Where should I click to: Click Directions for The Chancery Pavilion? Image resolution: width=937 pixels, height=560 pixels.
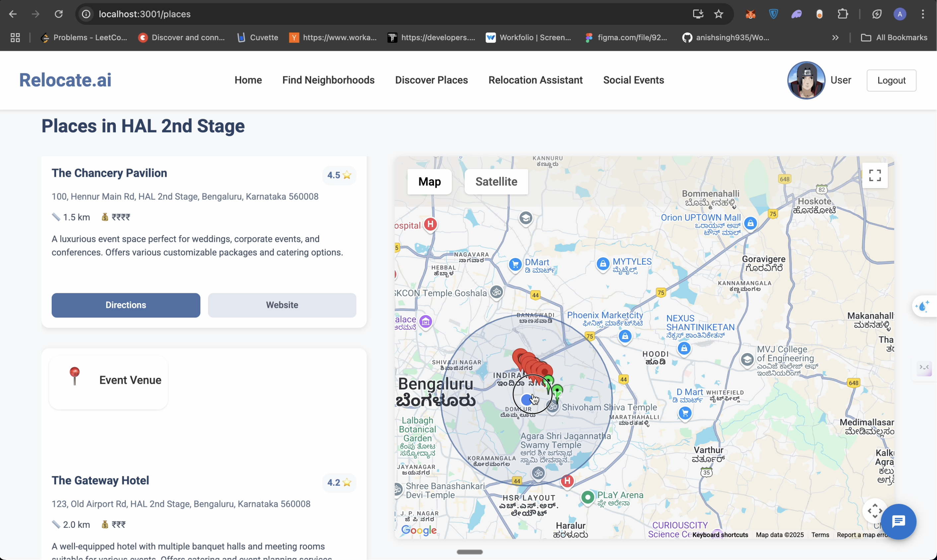point(126,305)
